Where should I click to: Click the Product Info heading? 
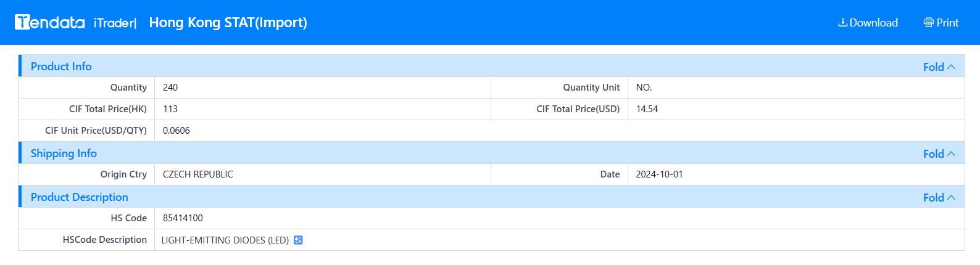tap(61, 66)
